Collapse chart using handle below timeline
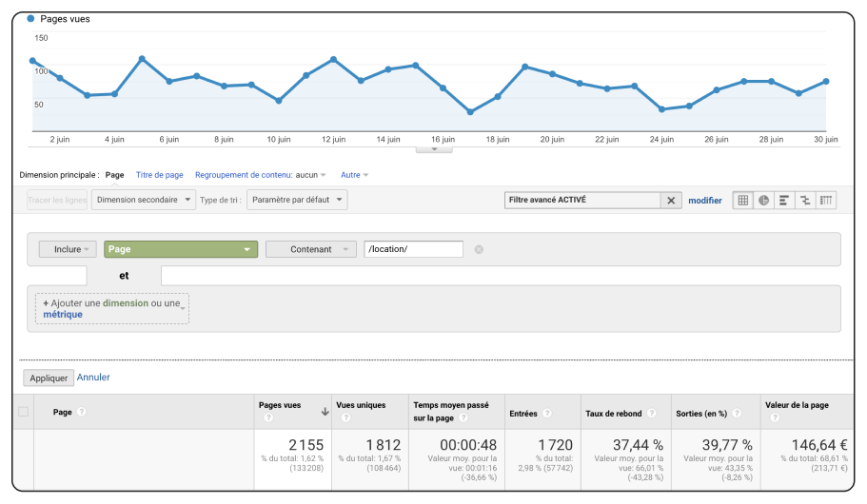 click(434, 149)
